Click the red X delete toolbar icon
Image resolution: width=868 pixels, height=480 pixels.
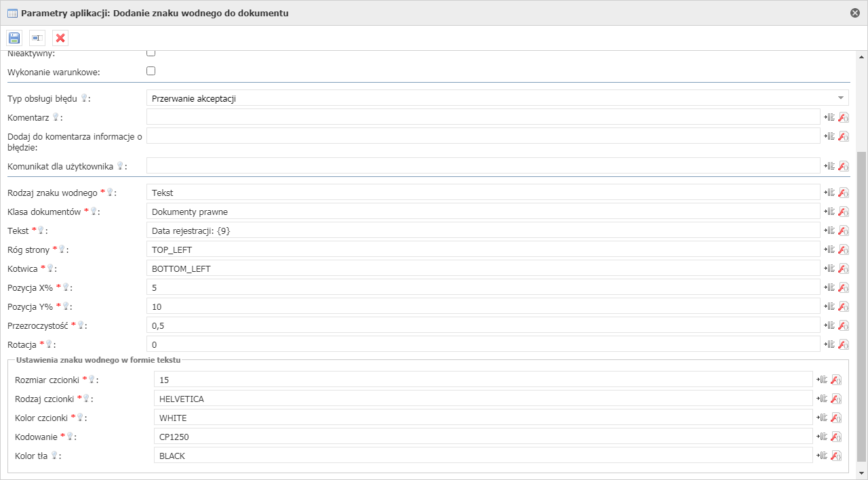[x=60, y=38]
